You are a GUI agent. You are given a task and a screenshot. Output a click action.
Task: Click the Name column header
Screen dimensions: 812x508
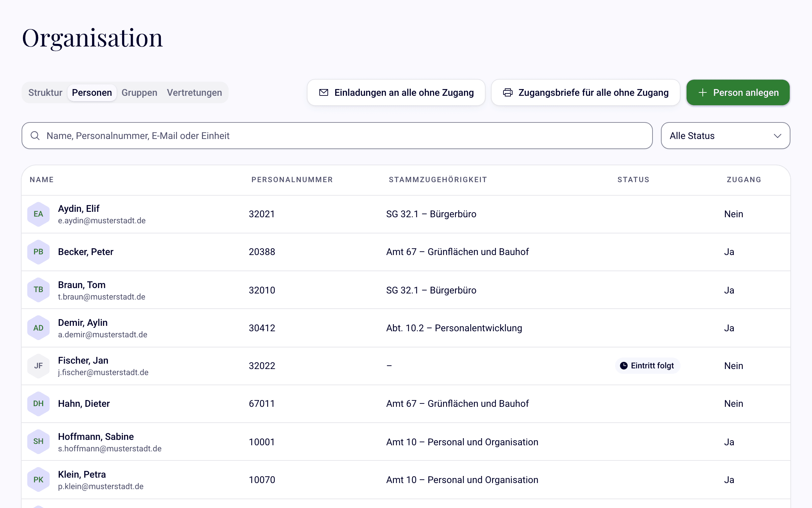[42, 179]
